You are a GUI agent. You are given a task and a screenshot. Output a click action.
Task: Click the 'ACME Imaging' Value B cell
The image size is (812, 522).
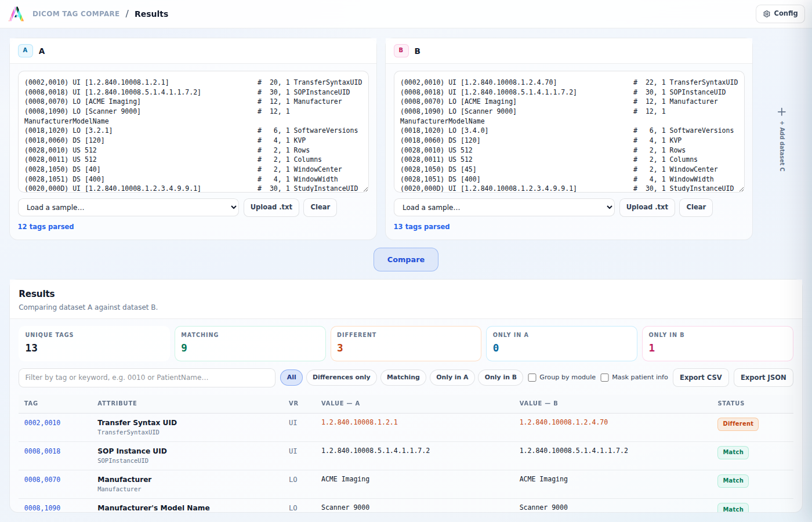click(543, 479)
